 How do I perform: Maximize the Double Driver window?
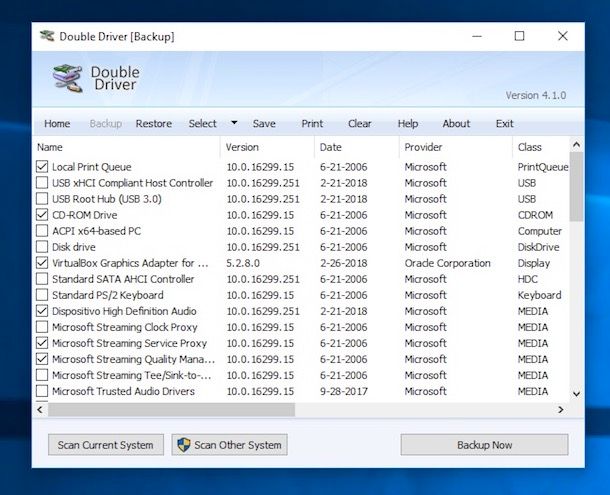519,36
